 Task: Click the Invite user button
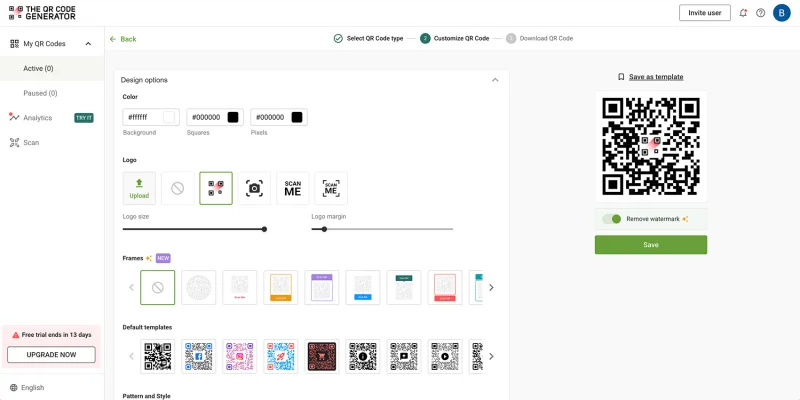pyautogui.click(x=705, y=13)
